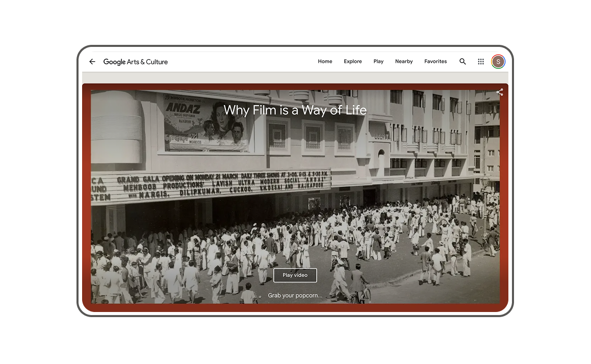Click the Andaz movie poster in the photo
Image resolution: width=591 pixels, height=364 pixels.
click(x=205, y=123)
